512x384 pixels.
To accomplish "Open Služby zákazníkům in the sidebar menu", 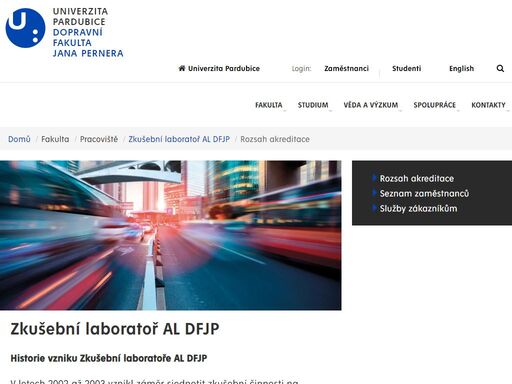I will [418, 209].
